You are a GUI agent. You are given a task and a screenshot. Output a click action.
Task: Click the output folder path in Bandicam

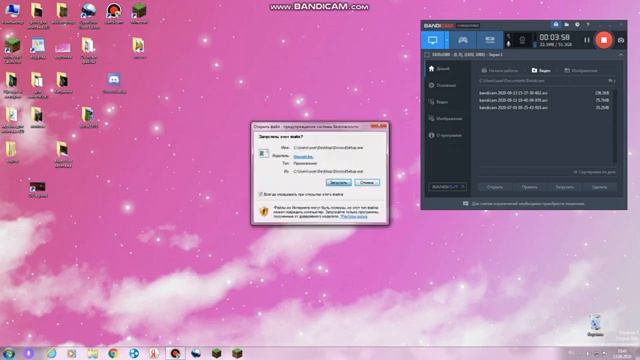pyautogui.click(x=512, y=81)
